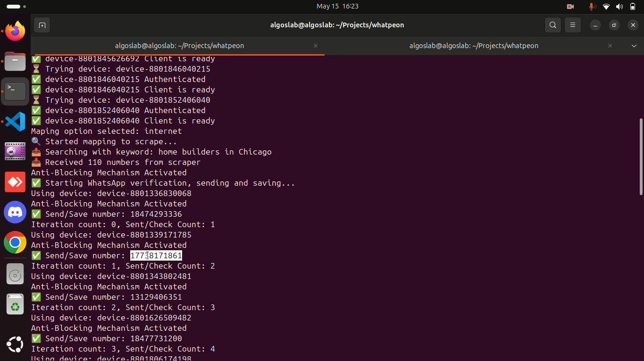Open the terminal hamburger menu

coord(573,25)
